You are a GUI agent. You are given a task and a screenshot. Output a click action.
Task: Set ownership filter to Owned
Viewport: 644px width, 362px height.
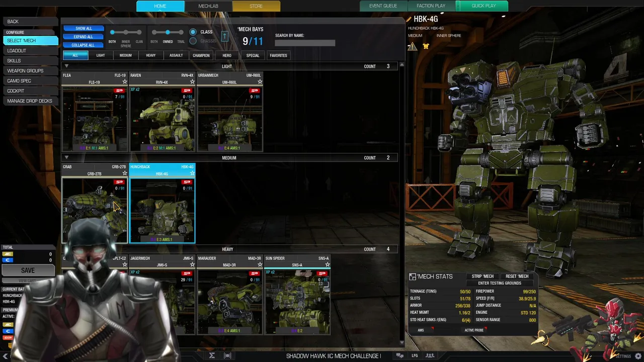(168, 33)
